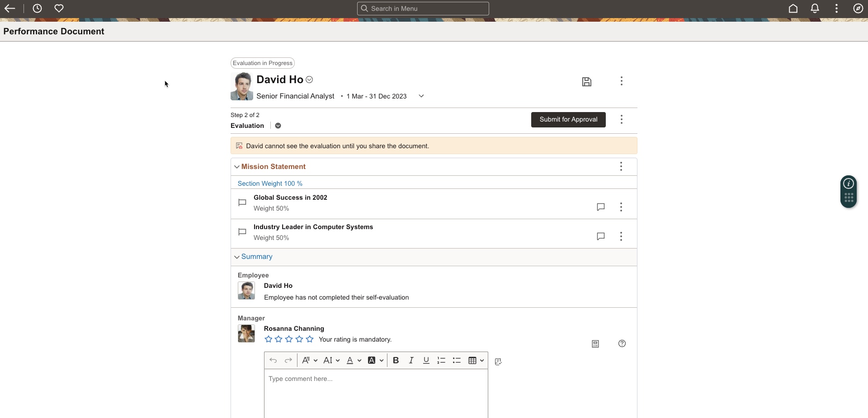Click Submit for Approval button
Screen dimensions: 868x418
[568, 120]
